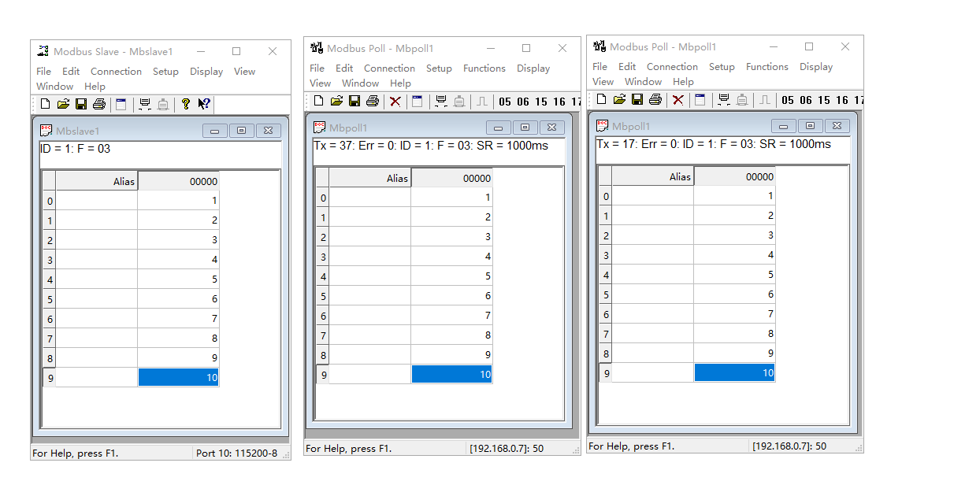
Task: Click Open folder icon in Modbus Poll Tx=37 window
Action: pyautogui.click(x=336, y=101)
